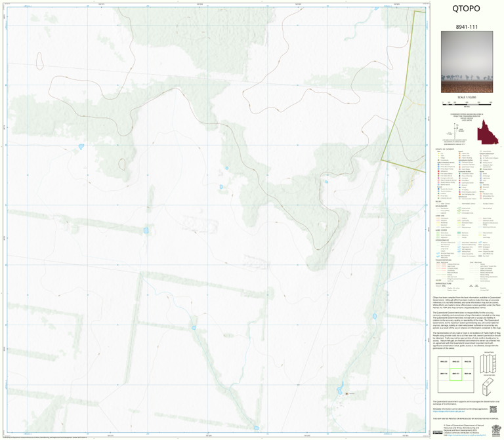Click the horizontal folds diagram
This screenshot has width=504, height=440.
[x=488, y=386]
